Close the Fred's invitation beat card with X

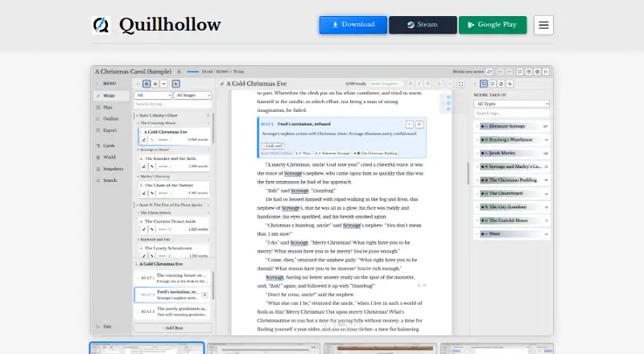[419, 124]
